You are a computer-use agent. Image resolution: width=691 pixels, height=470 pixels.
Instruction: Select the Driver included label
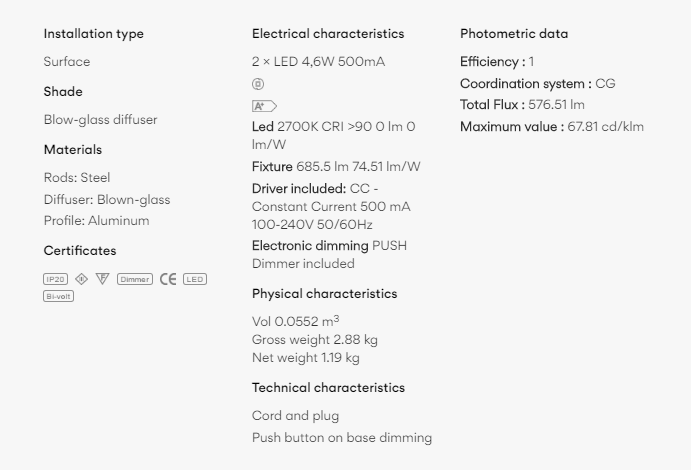[299, 189]
